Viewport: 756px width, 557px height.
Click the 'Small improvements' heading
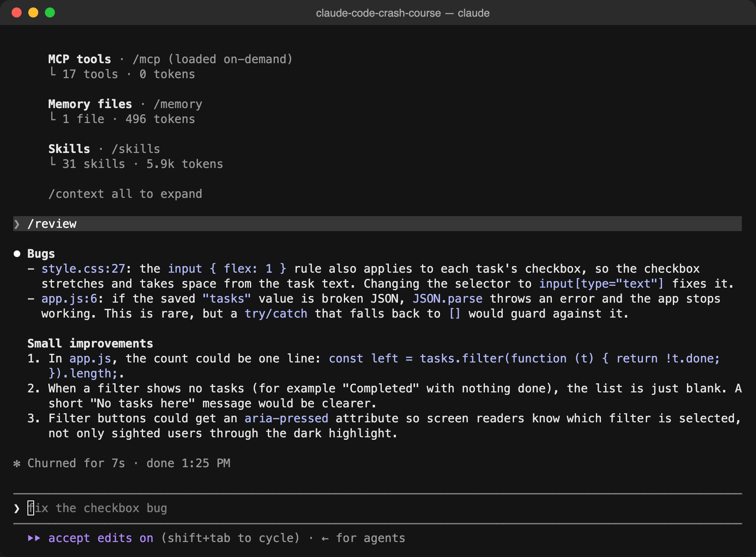(90, 343)
